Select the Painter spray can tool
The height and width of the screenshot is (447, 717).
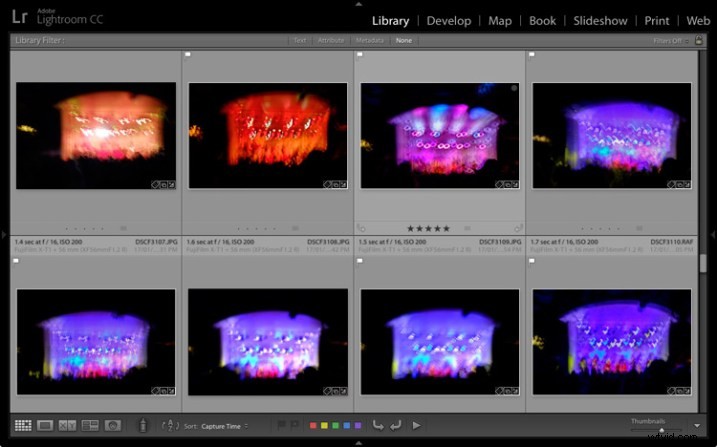(x=143, y=425)
